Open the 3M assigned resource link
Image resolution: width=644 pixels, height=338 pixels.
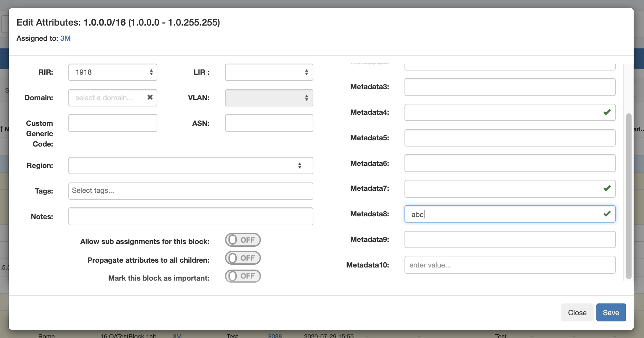[x=65, y=38]
